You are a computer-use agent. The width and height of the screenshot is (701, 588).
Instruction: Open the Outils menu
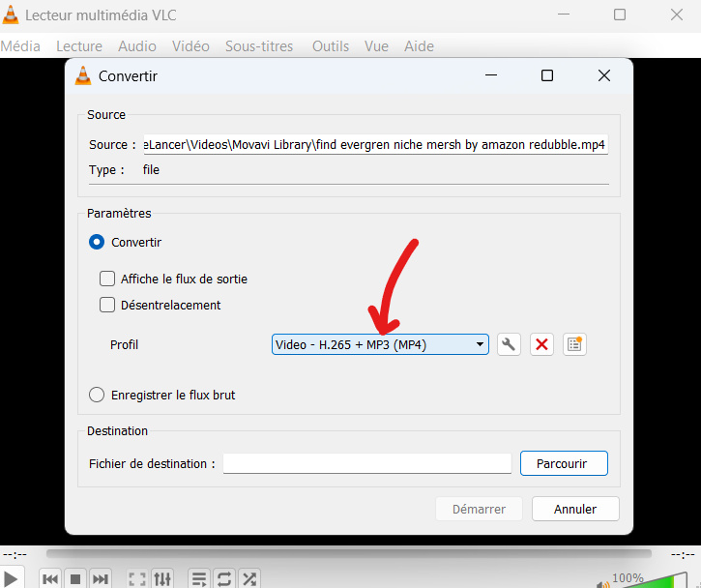[x=331, y=46]
